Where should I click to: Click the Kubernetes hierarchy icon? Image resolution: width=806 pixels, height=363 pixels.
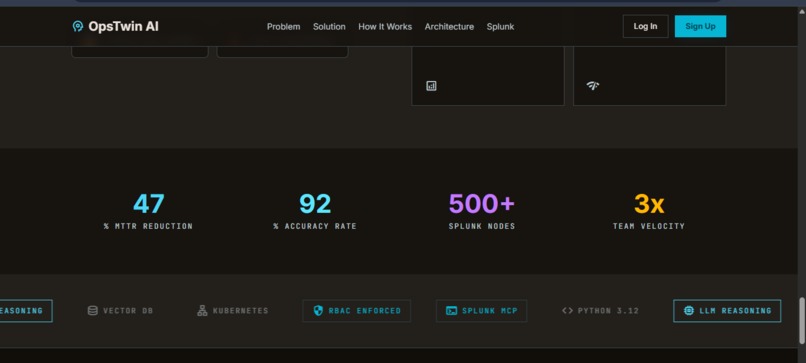pos(203,311)
